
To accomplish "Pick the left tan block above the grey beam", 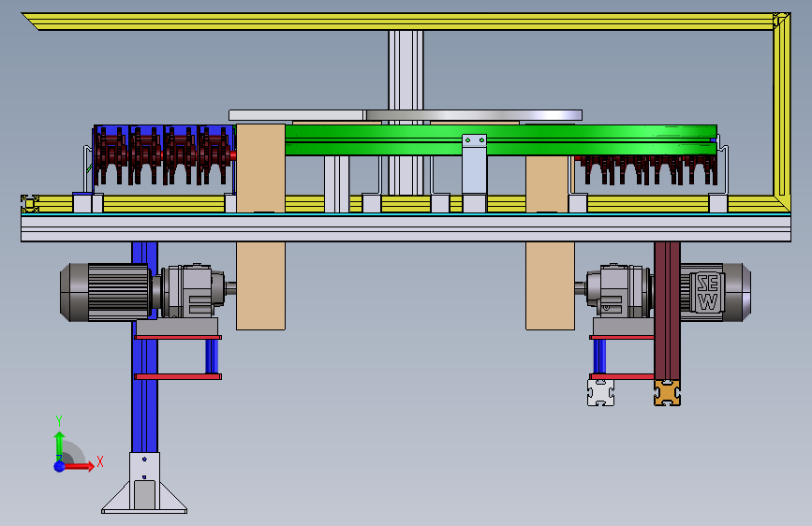I will 260,168.
